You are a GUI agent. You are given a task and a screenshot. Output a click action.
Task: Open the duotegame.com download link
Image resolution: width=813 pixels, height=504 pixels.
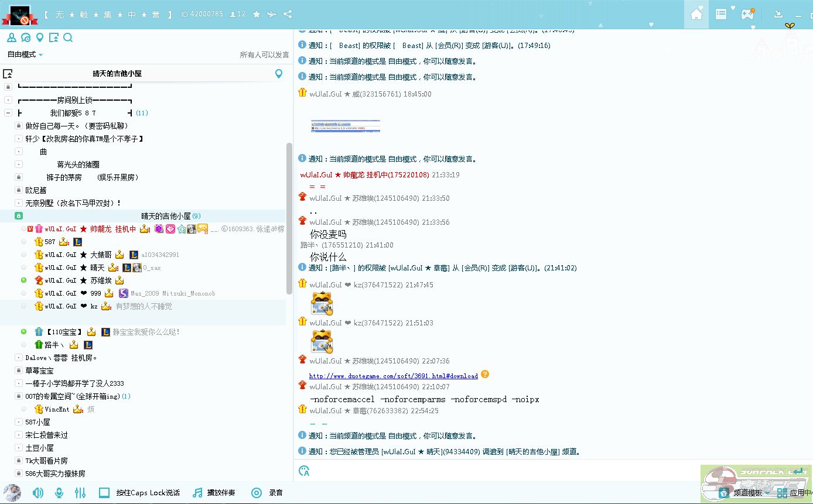point(393,376)
